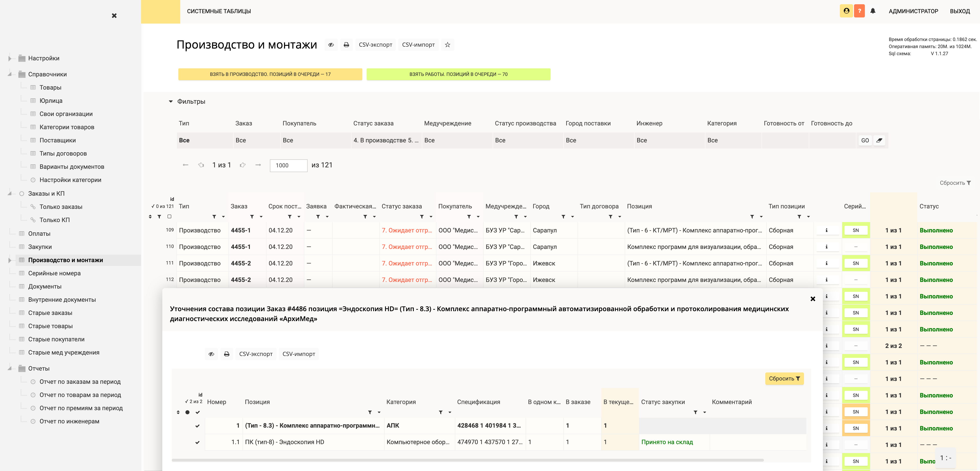Toggle the checkmark filter in popup table header

197,413
